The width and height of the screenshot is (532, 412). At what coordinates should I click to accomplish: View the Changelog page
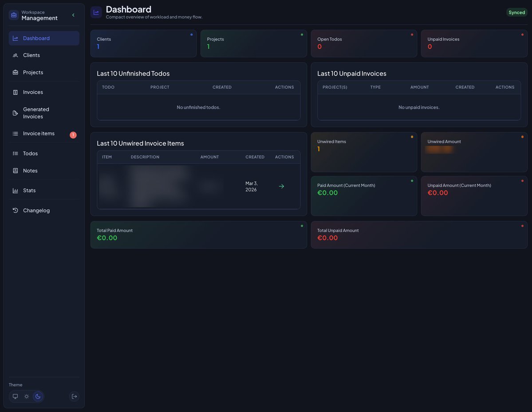(x=44, y=210)
